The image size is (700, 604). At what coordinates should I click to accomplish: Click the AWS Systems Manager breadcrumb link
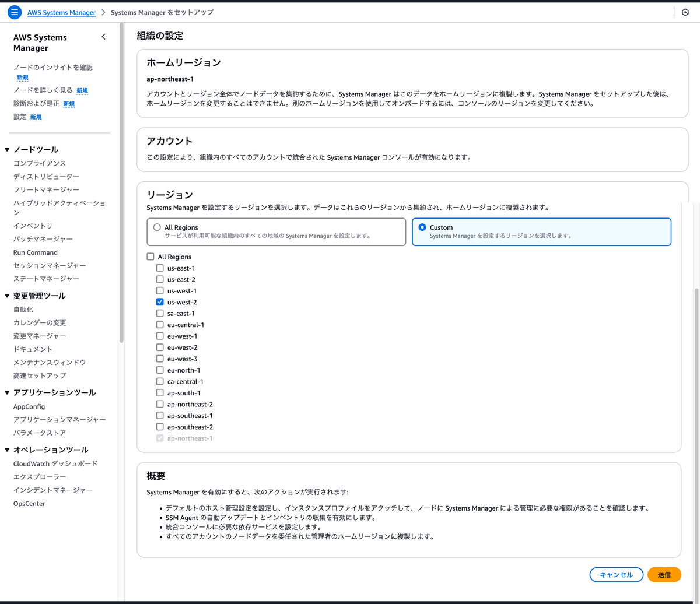tap(61, 12)
